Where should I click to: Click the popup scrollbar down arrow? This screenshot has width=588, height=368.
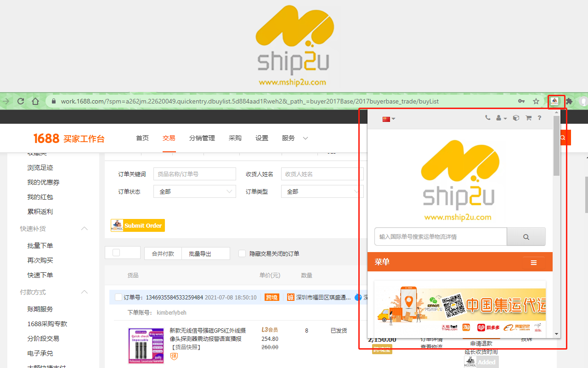556,334
